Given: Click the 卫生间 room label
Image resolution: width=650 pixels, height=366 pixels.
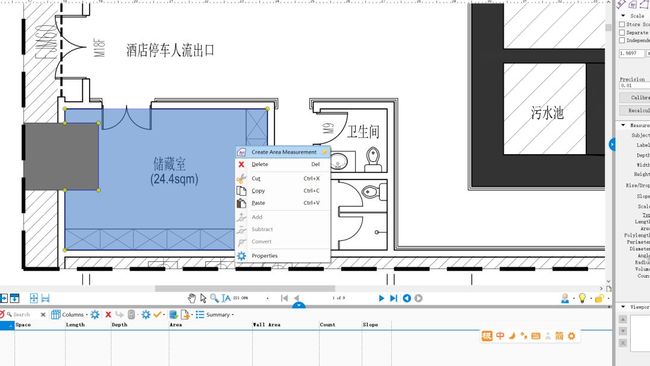Looking at the screenshot, I should [x=363, y=131].
